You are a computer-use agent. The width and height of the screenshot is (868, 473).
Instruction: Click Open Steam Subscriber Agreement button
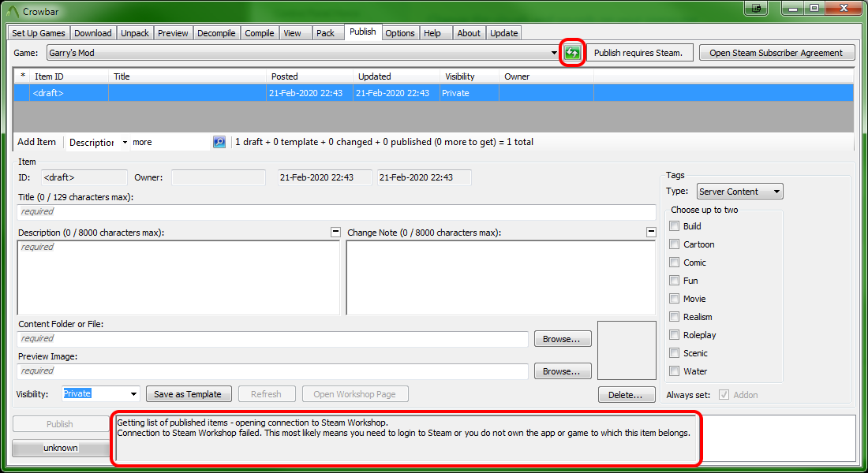coord(776,53)
